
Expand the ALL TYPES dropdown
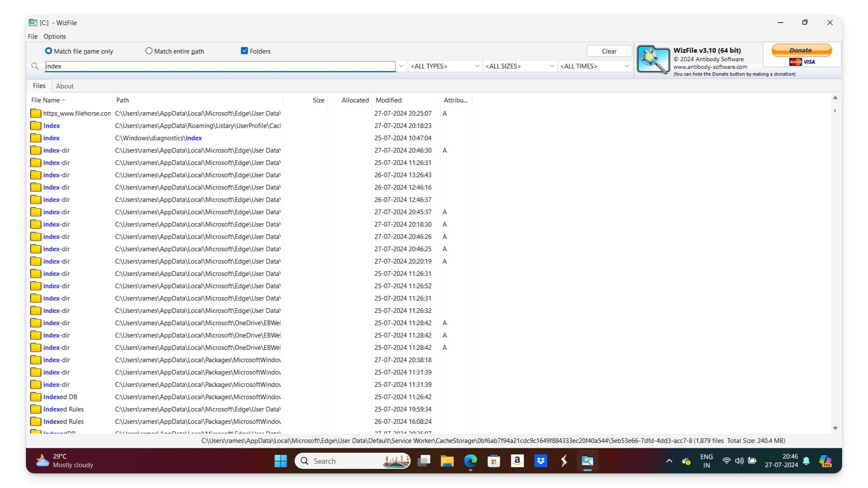[x=445, y=66]
